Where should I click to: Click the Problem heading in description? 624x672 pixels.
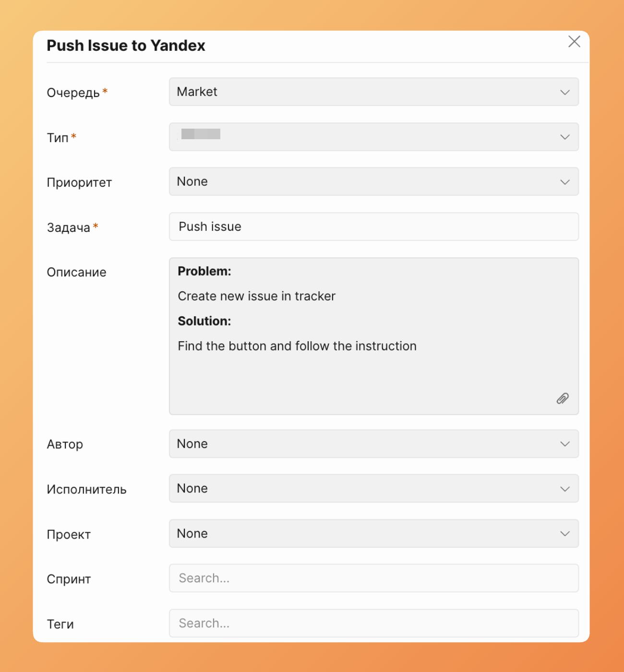pyautogui.click(x=204, y=271)
